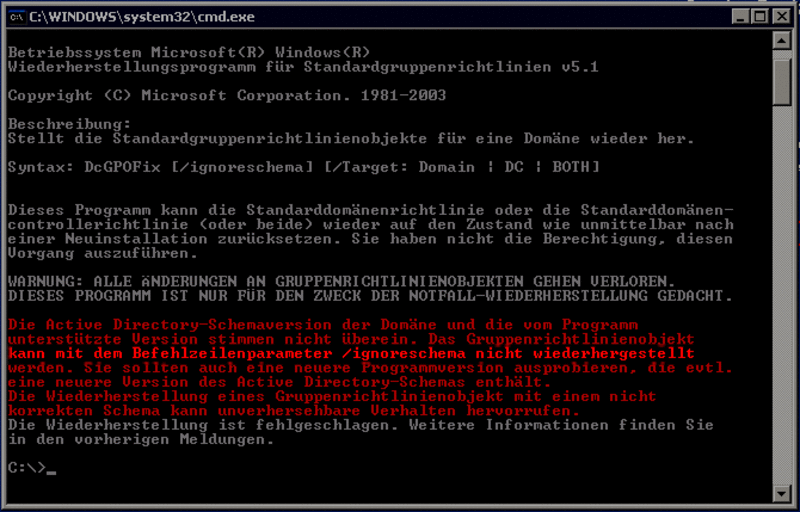Click the red Active Directory-Schemaversion error line
The height and width of the screenshot is (512, 800).
pyautogui.click(x=323, y=325)
